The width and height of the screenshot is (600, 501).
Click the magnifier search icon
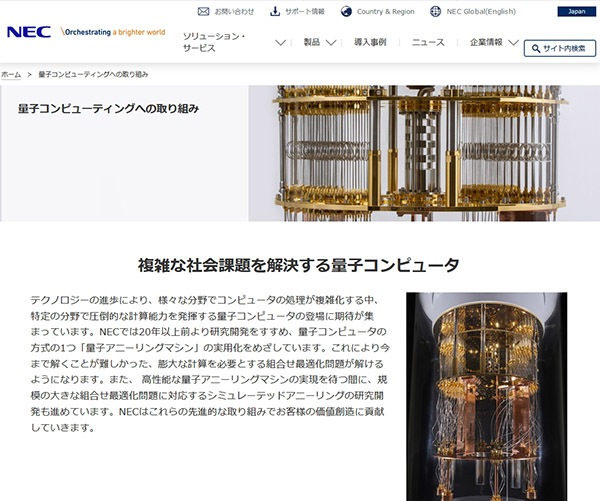tap(536, 49)
